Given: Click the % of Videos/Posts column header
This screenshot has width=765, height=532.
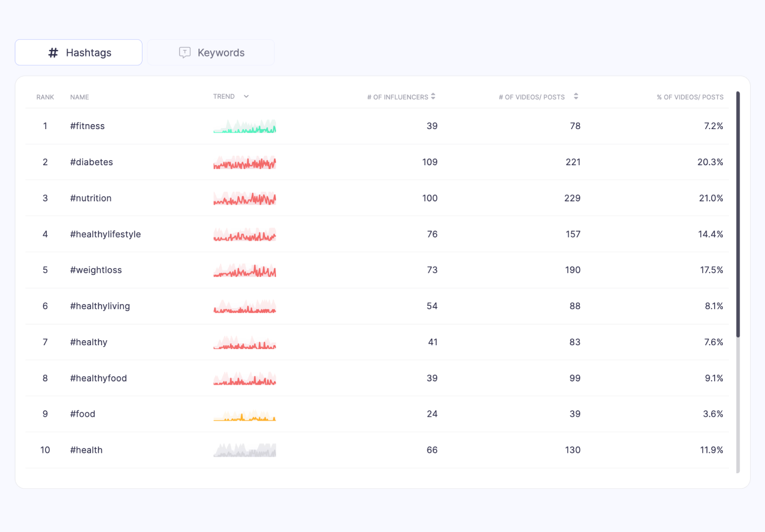Looking at the screenshot, I should point(690,97).
